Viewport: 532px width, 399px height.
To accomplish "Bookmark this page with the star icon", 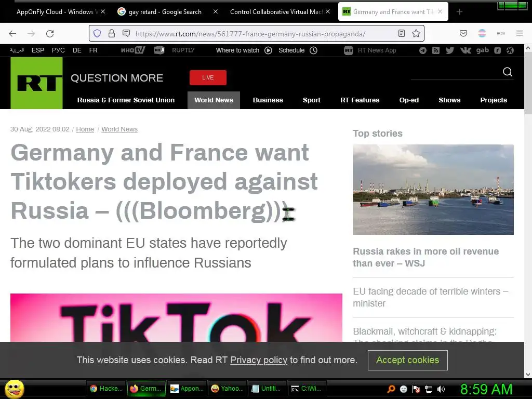I will click(x=416, y=33).
